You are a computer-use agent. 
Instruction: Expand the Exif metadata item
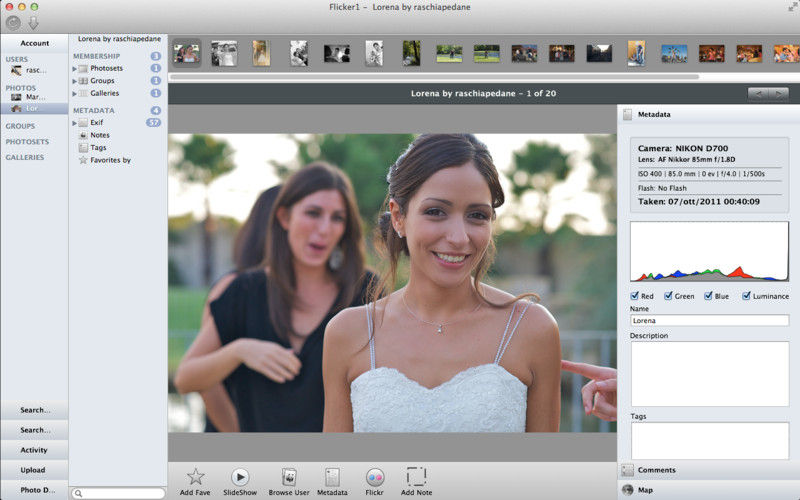click(x=74, y=123)
